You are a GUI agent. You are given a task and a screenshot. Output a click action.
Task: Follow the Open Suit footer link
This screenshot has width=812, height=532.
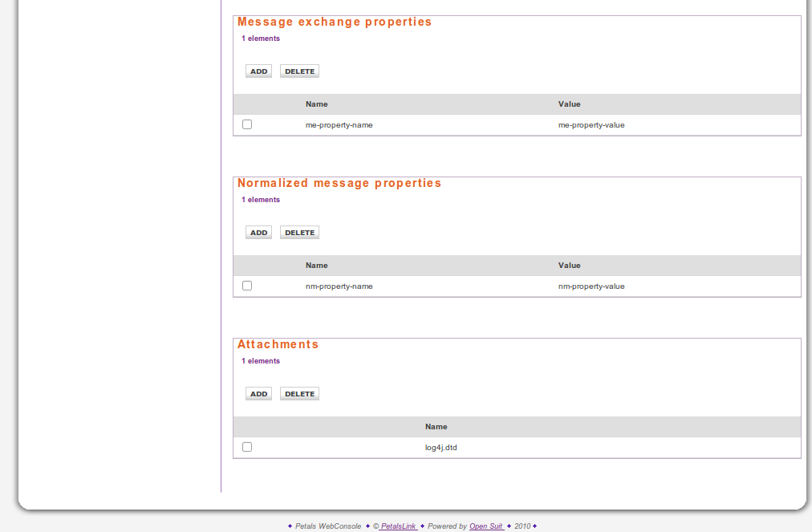coord(486,526)
